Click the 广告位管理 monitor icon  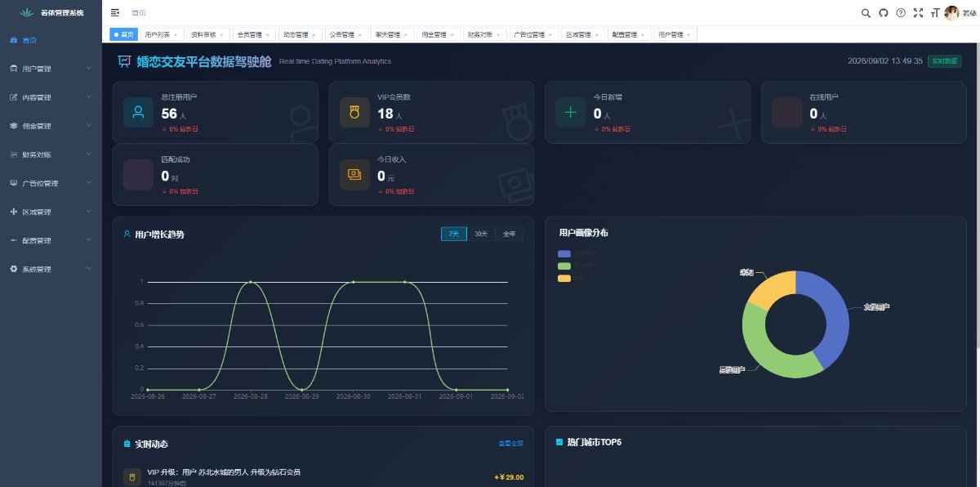[x=13, y=183]
